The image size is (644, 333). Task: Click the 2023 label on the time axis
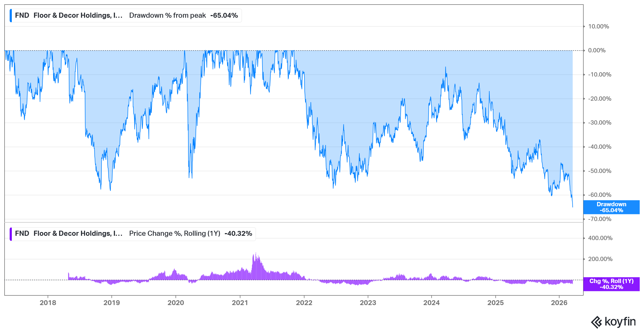point(368,303)
